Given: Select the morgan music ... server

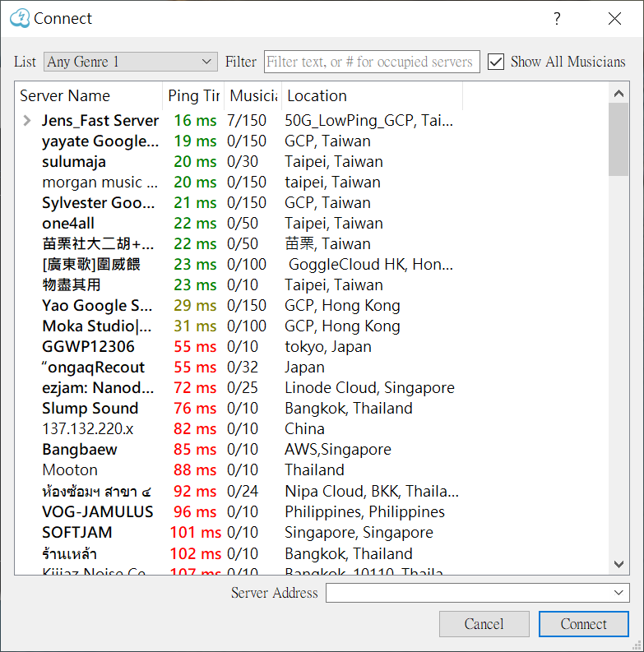Looking at the screenshot, I should pyautogui.click(x=100, y=183).
